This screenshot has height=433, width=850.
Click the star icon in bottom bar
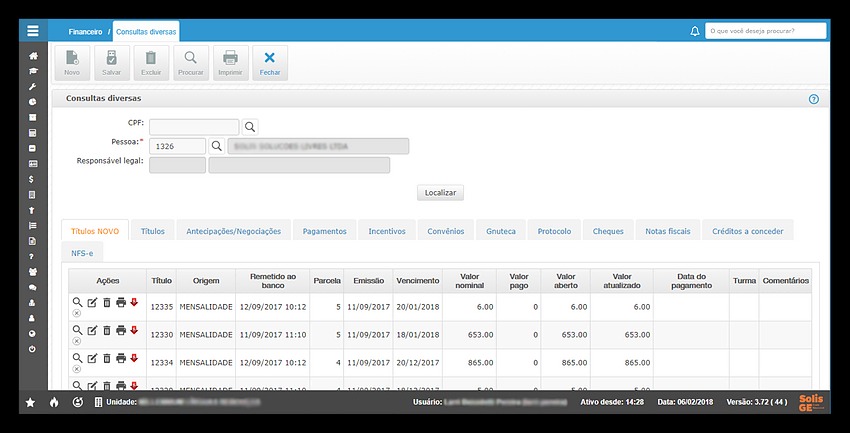[x=30, y=402]
